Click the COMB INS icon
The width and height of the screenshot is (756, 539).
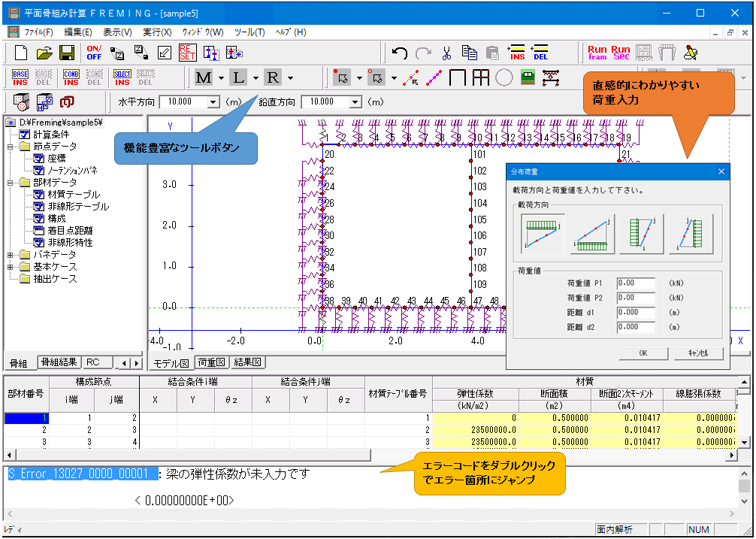click(x=71, y=77)
